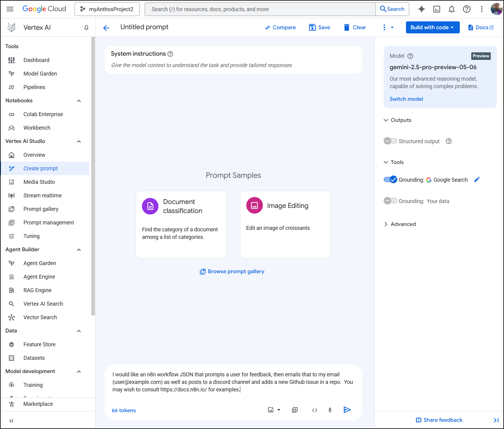The height and width of the screenshot is (429, 504).
Task: Open dropdown arrow beside more actions
Action: pos(392,27)
